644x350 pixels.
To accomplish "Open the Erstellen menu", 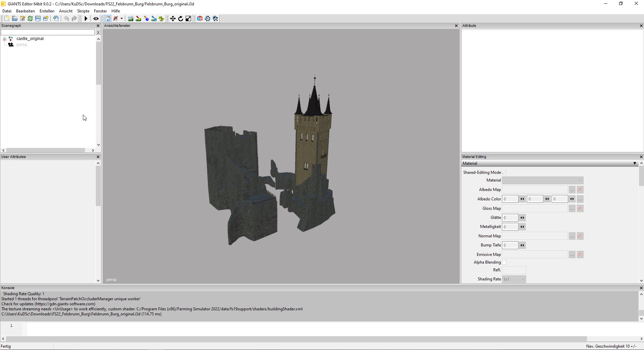I will 47,11.
